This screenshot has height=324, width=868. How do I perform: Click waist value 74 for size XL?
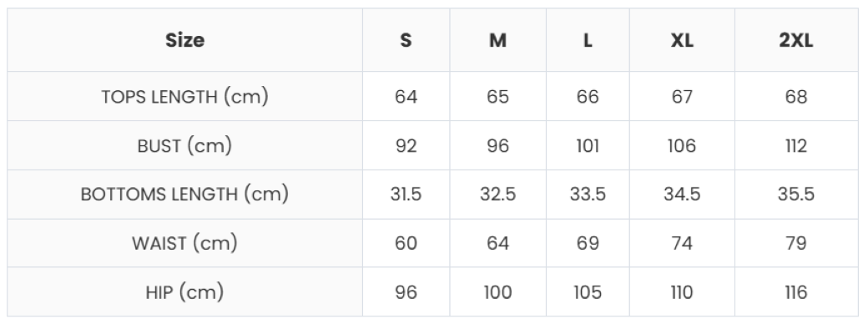point(682,243)
